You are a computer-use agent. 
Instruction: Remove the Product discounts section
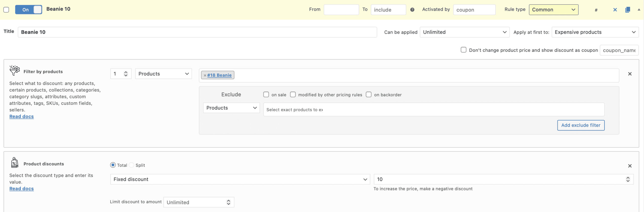pyautogui.click(x=630, y=166)
